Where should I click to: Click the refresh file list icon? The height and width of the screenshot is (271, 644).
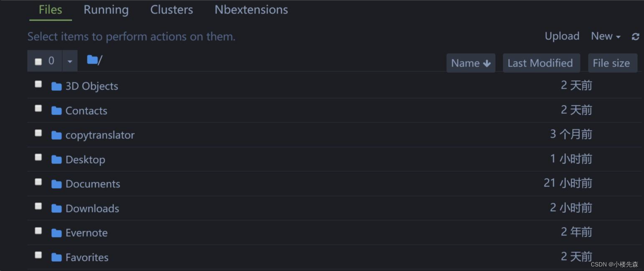(635, 37)
